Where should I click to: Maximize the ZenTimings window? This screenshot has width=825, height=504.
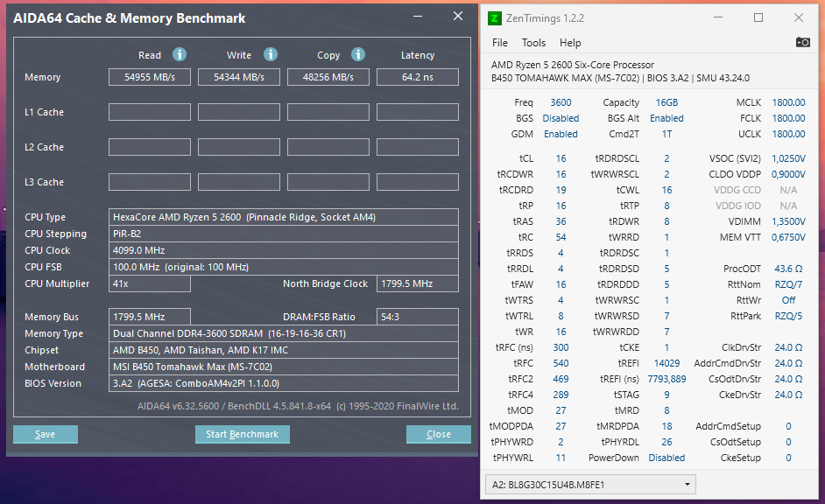(758, 17)
